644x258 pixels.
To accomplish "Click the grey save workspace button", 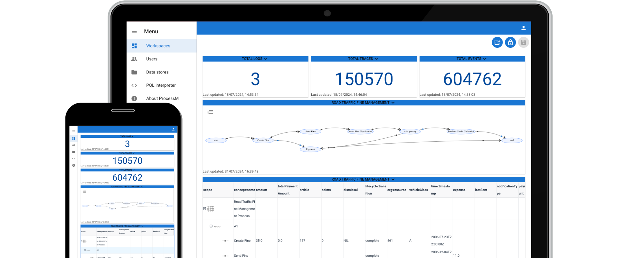I will coord(523,42).
